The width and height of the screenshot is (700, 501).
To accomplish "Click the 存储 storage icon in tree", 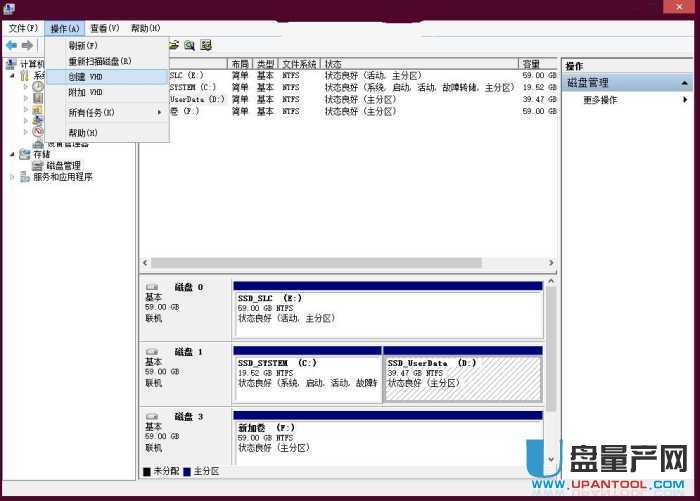I will 25,154.
